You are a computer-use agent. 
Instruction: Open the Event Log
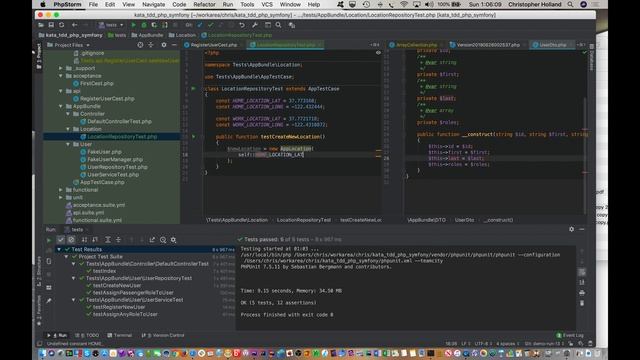tap(570, 335)
